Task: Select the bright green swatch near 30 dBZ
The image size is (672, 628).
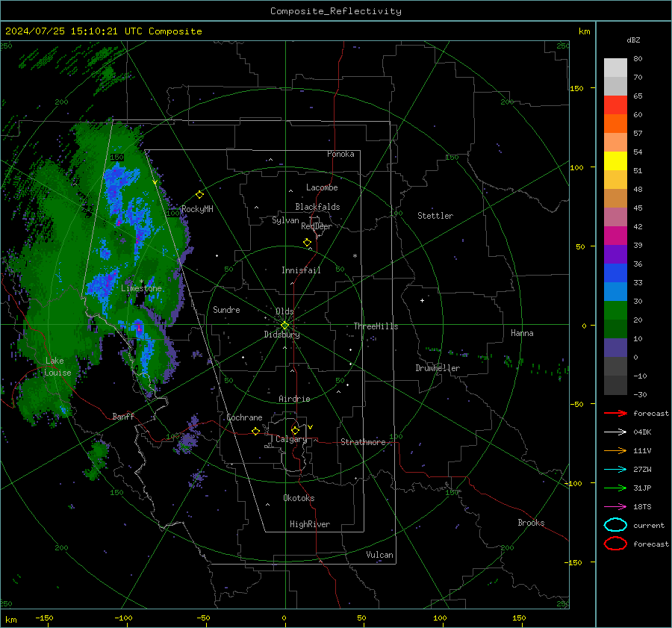Action: point(615,311)
